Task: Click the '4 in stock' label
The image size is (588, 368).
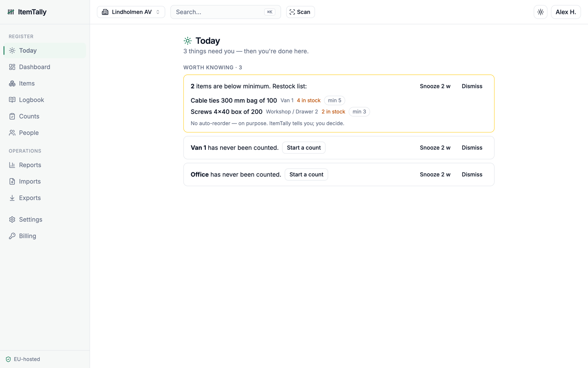Action: pos(309,100)
